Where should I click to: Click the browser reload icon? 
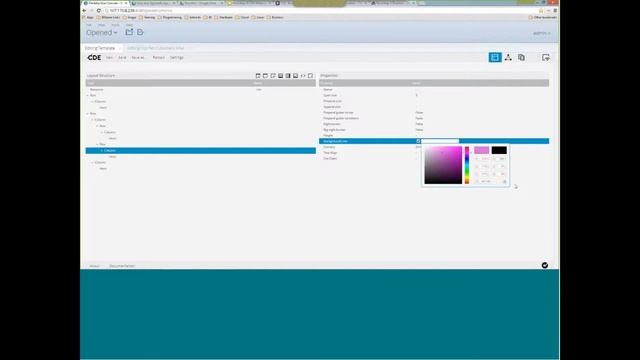98,10
